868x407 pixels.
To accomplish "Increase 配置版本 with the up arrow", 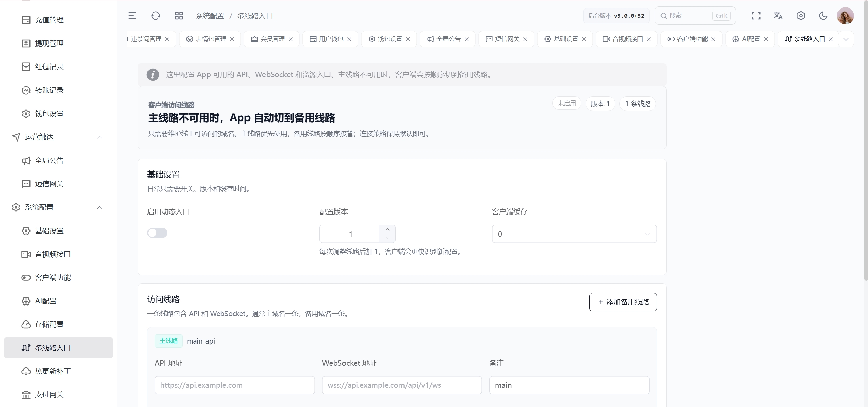I will coord(387,229).
